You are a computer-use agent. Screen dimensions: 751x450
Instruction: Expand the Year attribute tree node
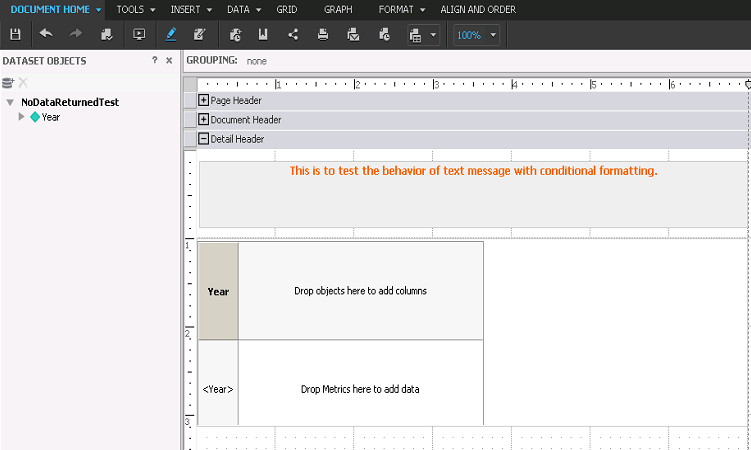click(21, 116)
